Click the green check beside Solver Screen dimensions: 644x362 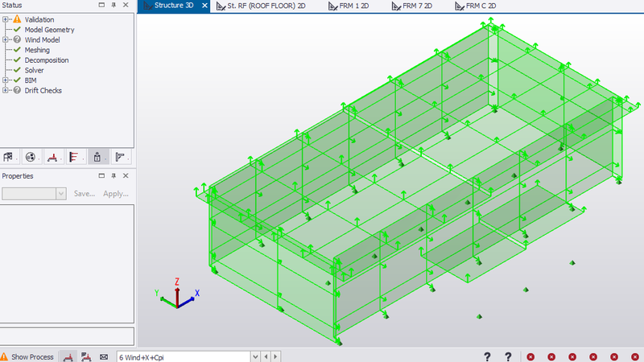17,70
